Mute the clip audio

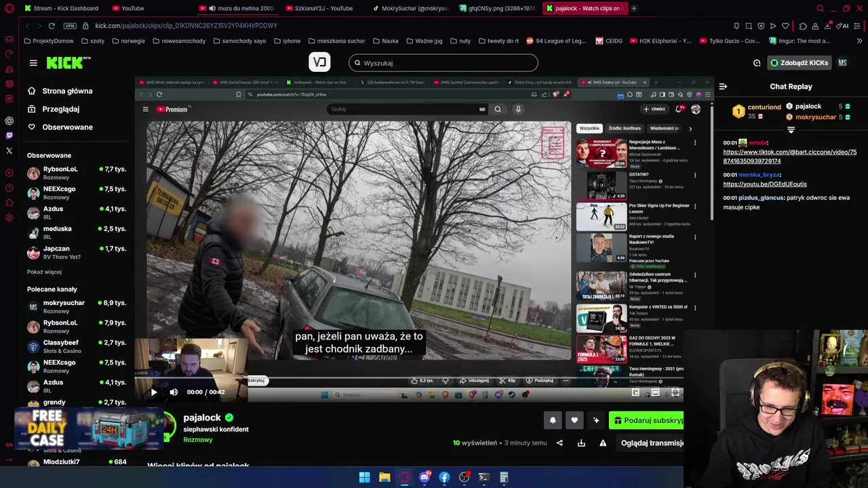click(x=174, y=392)
